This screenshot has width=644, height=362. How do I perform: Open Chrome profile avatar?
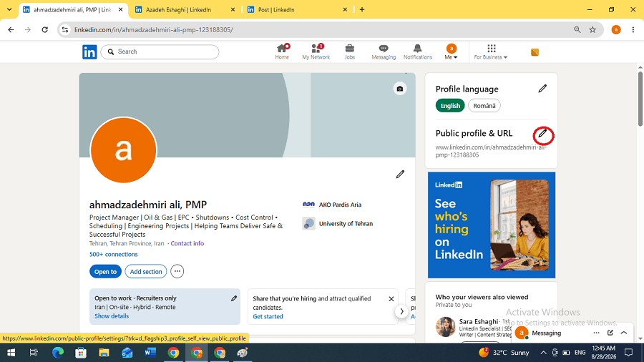click(x=615, y=29)
